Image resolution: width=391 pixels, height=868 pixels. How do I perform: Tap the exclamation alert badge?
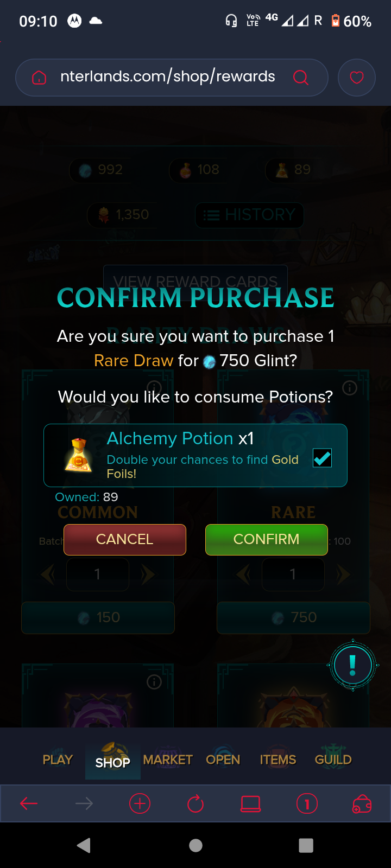pyautogui.click(x=353, y=665)
